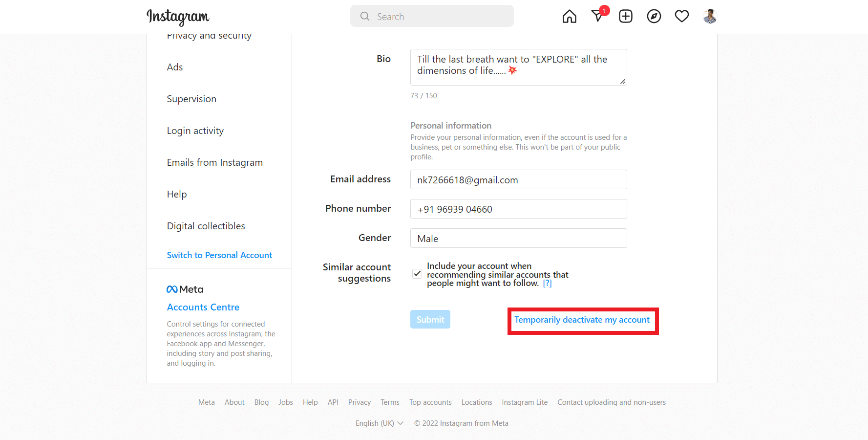Screen dimensions: 868x440
Task: Click Temporarily deactivate my account link
Action: coord(582,320)
